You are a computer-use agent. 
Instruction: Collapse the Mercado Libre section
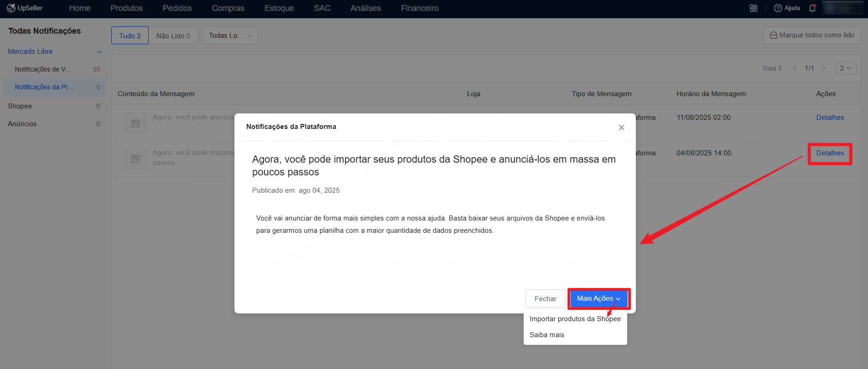pos(99,52)
